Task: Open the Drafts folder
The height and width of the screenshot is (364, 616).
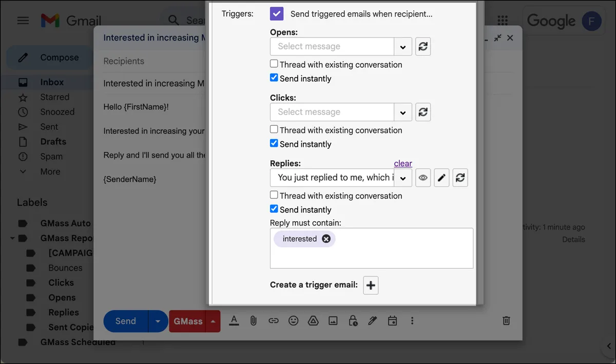Action: tap(53, 142)
